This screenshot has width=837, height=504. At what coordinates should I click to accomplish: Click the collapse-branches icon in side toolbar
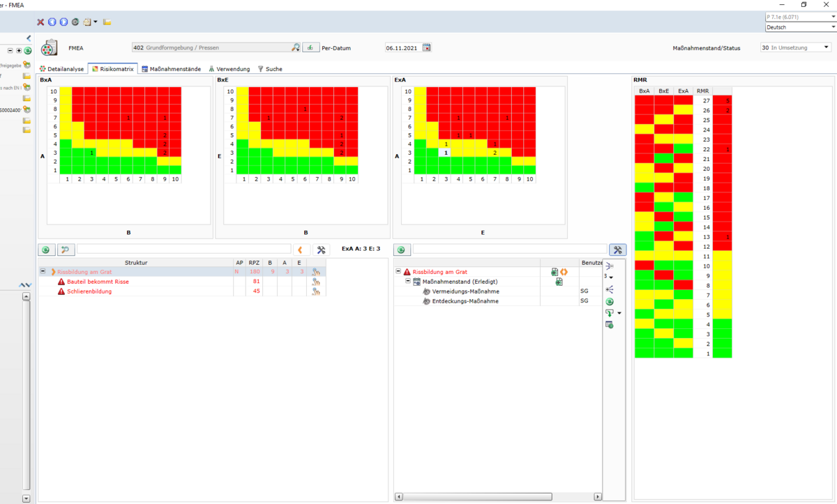[x=610, y=266]
